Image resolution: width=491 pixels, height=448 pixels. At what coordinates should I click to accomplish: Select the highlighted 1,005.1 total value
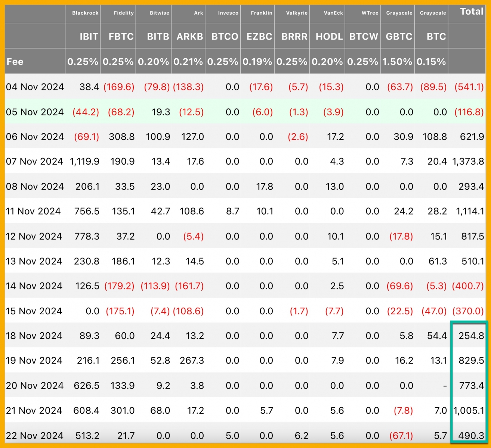pyautogui.click(x=469, y=411)
